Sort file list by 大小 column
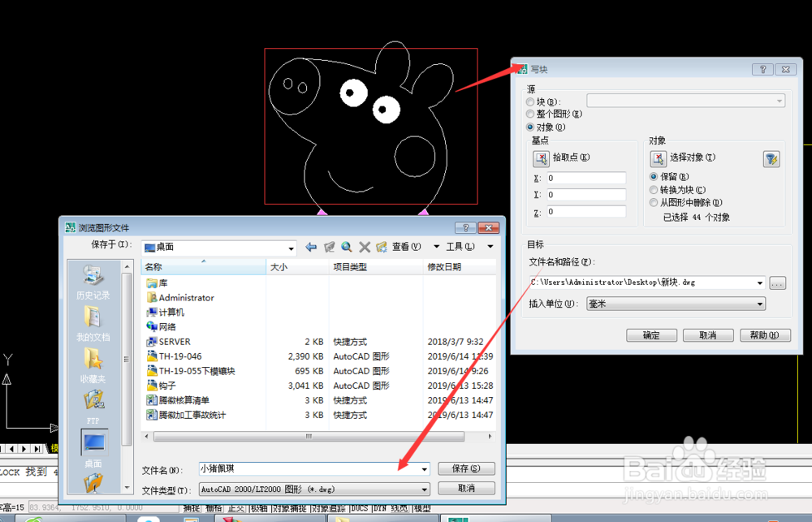 (298, 267)
